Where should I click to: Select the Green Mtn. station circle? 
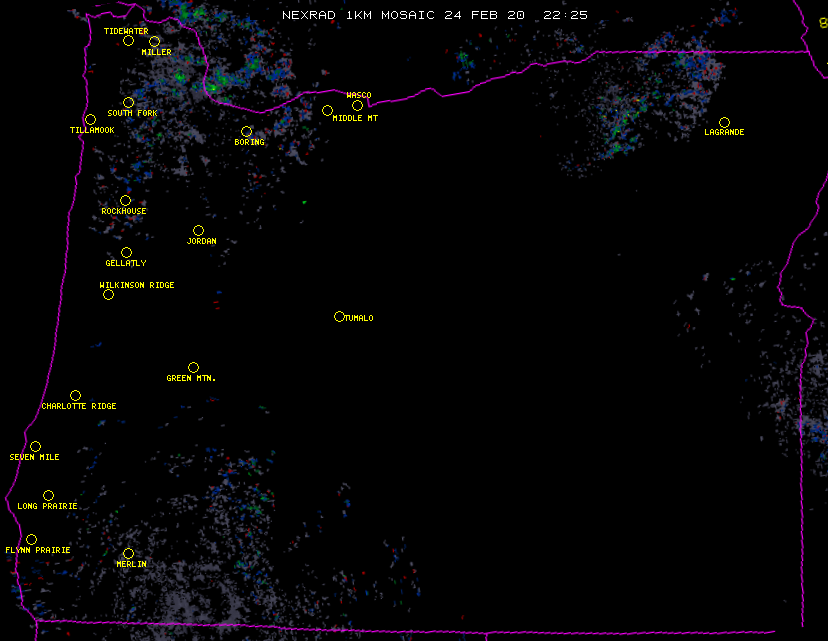coord(193,368)
